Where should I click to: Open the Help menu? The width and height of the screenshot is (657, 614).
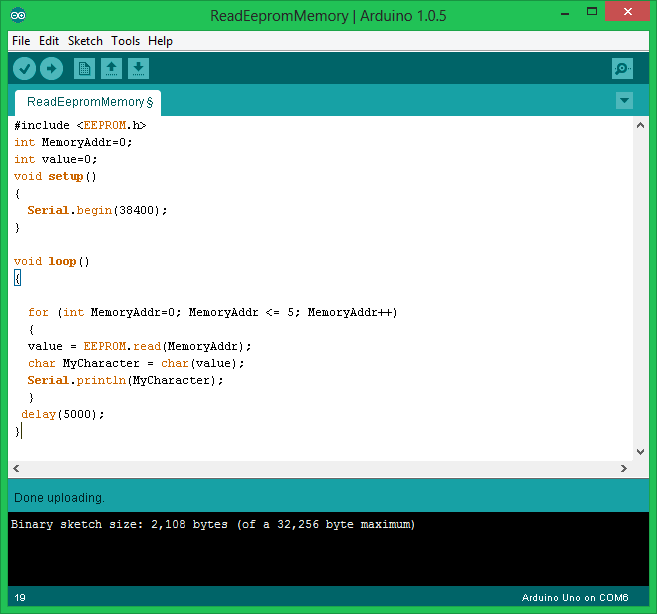click(160, 41)
